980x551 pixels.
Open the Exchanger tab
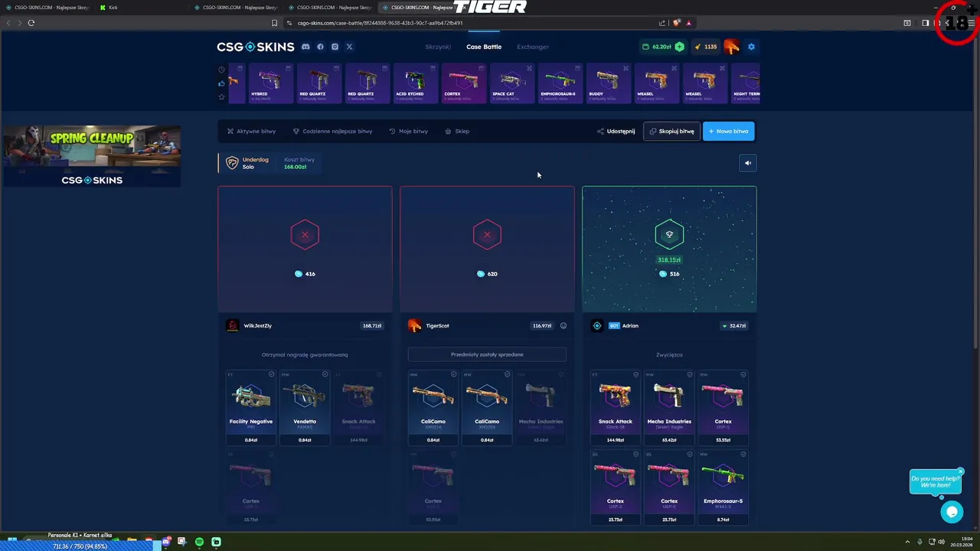pos(533,47)
